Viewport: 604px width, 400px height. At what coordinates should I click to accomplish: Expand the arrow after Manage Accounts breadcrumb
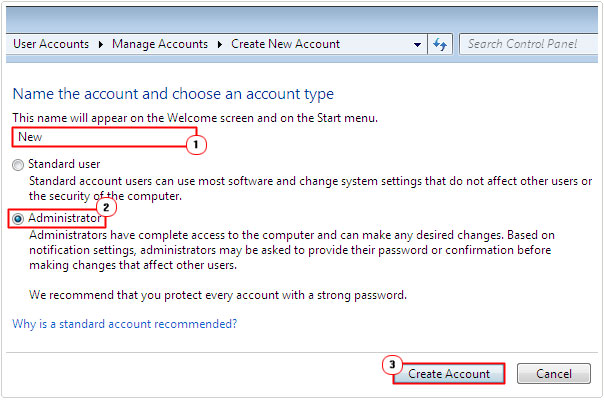point(220,45)
